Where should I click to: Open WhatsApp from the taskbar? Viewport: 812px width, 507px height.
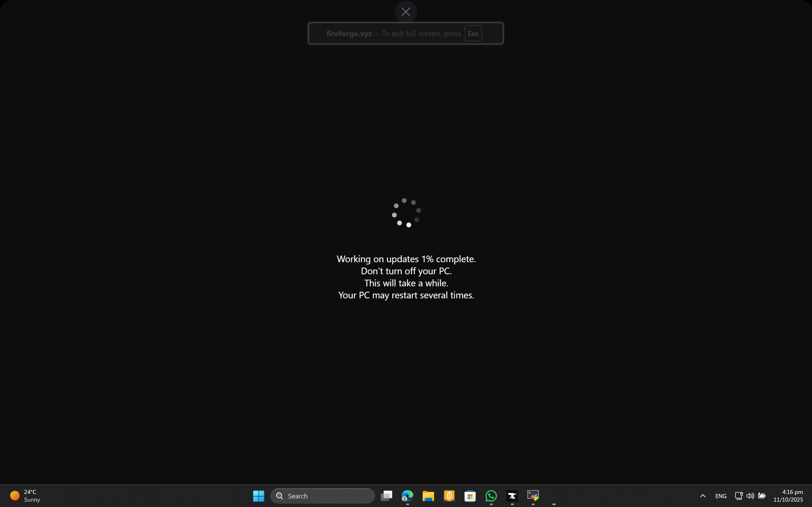coord(491,496)
